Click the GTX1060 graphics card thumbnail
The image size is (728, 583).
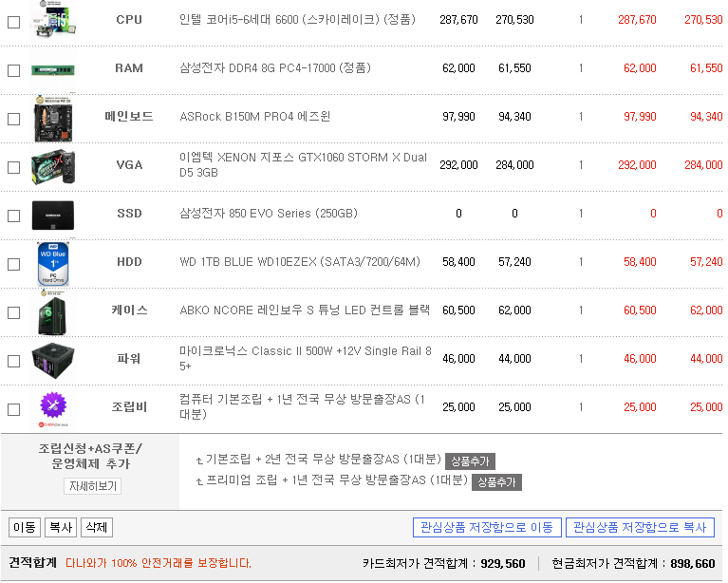[x=53, y=166]
